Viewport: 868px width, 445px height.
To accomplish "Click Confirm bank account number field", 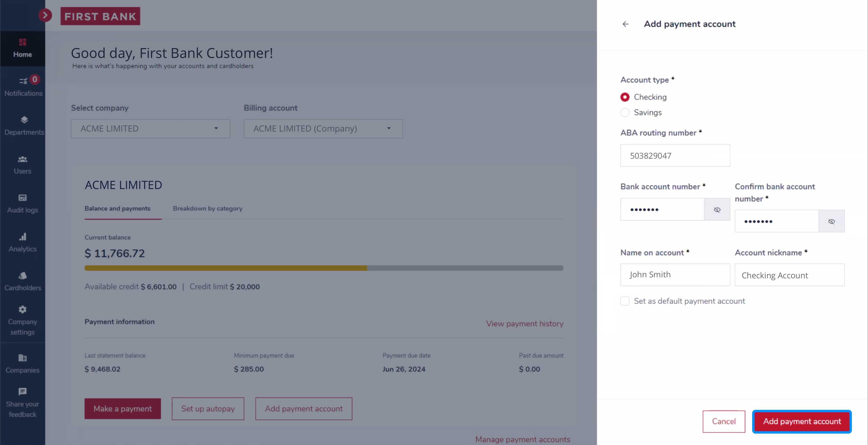I will point(777,221).
